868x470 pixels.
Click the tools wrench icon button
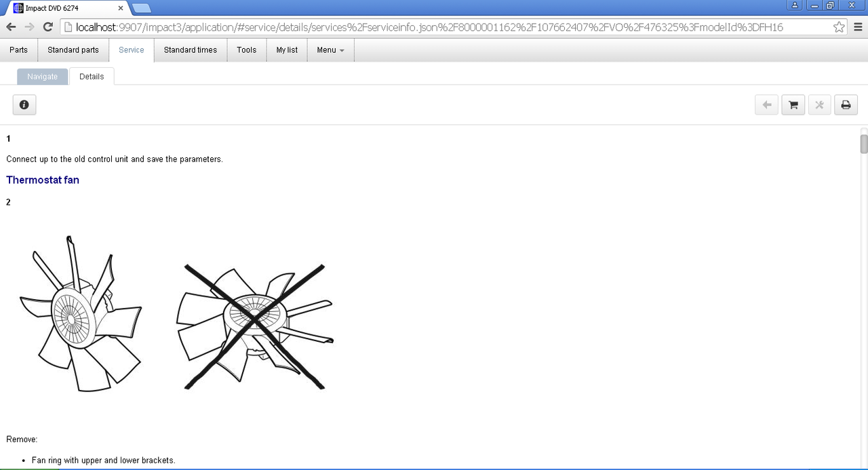[x=819, y=105]
